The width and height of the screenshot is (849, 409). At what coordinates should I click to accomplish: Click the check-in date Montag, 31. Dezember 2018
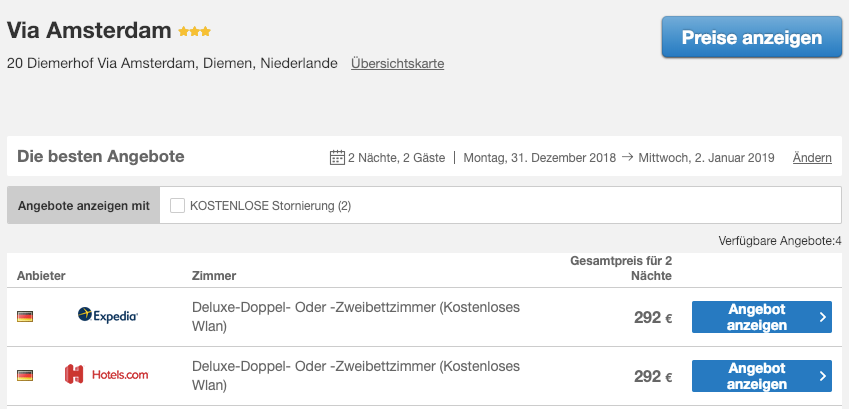540,158
